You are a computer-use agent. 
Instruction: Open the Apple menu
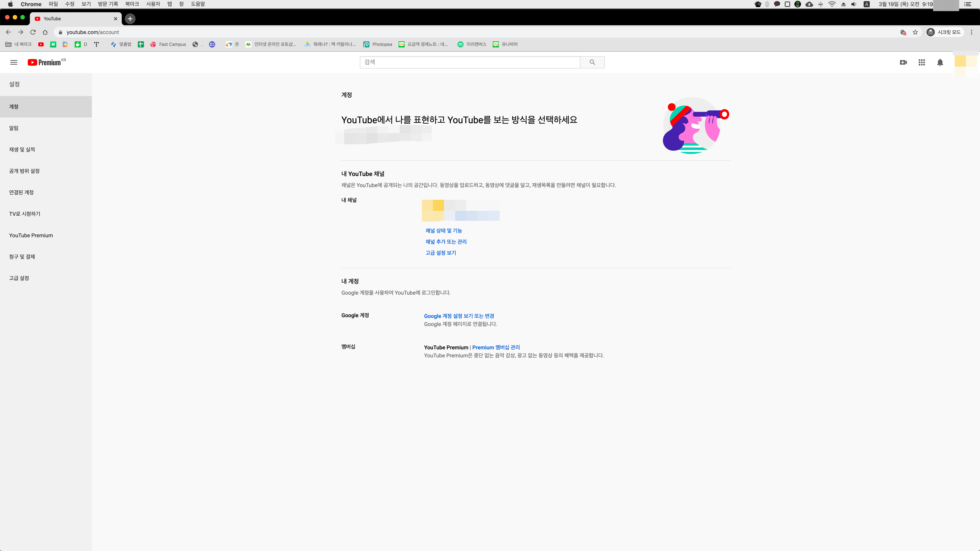10,4
